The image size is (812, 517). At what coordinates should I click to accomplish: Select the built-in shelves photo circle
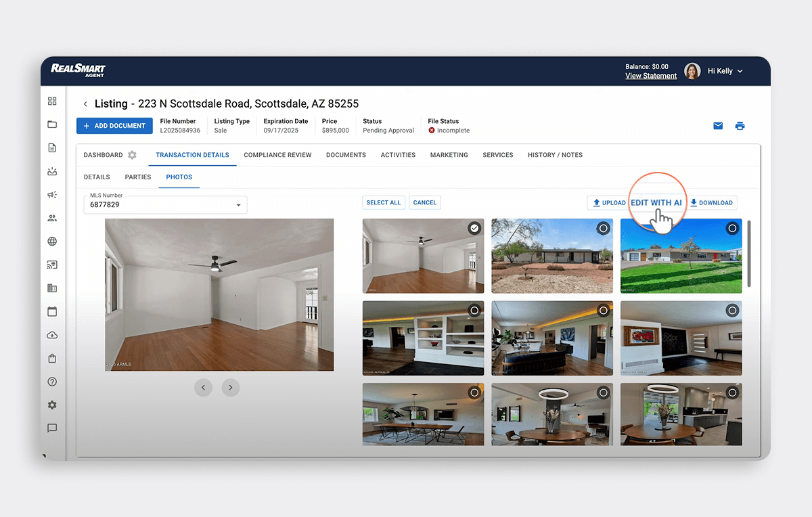tap(474, 311)
